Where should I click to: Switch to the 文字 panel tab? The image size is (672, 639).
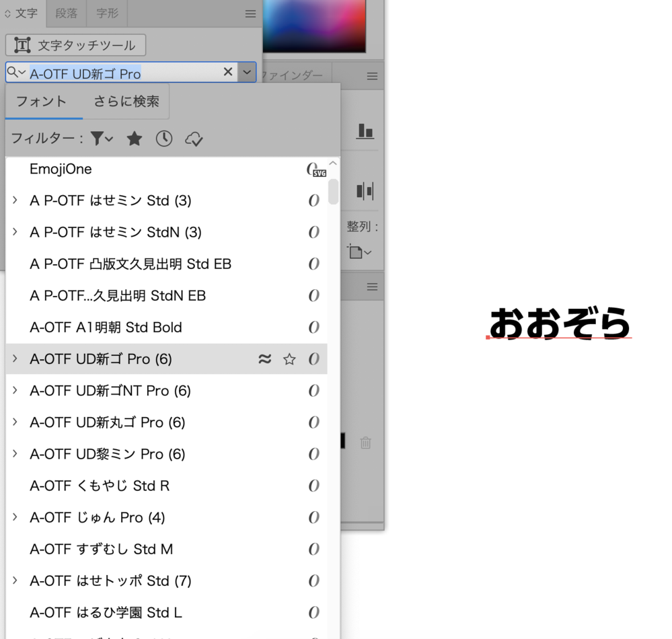pyautogui.click(x=27, y=13)
